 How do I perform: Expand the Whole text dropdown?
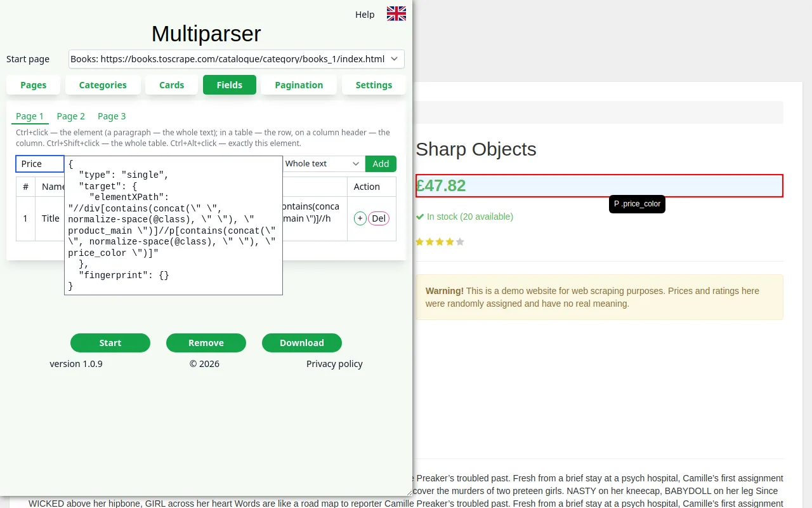pyautogui.click(x=324, y=164)
